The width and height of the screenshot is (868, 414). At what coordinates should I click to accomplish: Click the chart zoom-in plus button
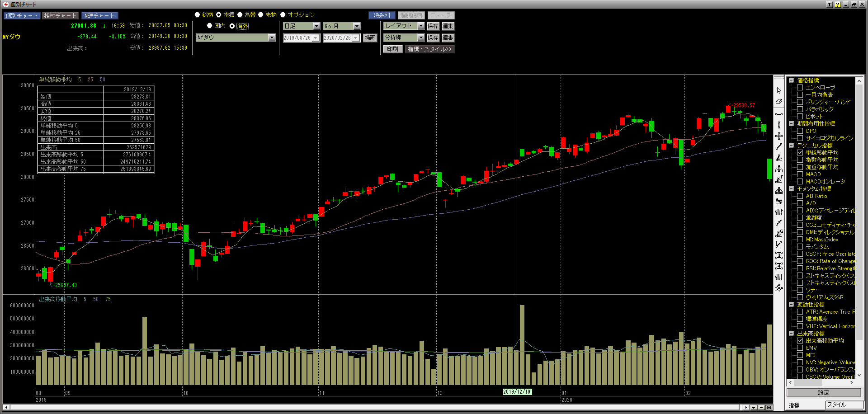click(x=754, y=407)
